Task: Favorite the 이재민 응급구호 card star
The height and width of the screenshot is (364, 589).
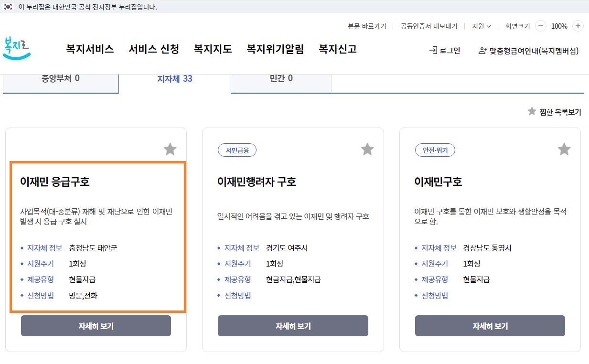Action: 170,149
